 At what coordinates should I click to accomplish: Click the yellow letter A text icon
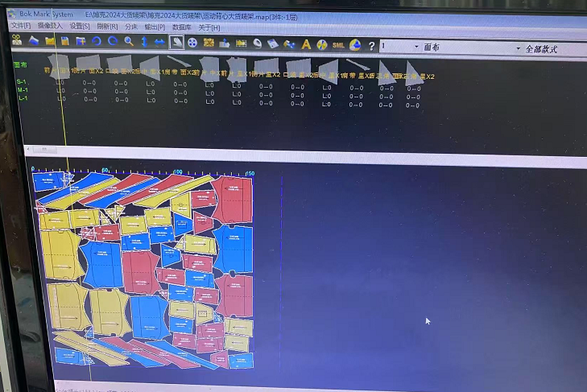click(305, 44)
